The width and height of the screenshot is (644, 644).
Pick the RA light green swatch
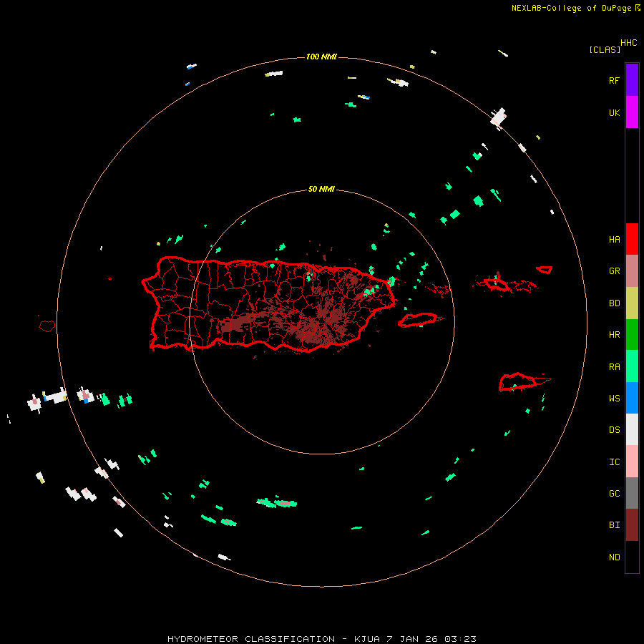pyautogui.click(x=632, y=366)
